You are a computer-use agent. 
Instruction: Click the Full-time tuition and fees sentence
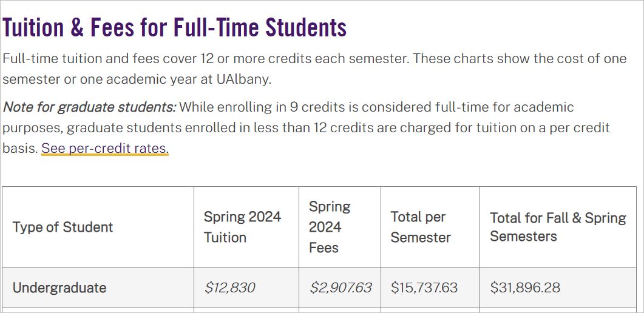pyautogui.click(x=206, y=59)
